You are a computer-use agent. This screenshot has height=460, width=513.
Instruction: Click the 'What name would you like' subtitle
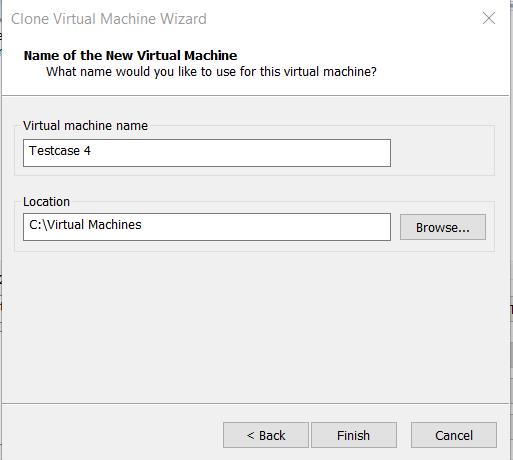(x=211, y=72)
